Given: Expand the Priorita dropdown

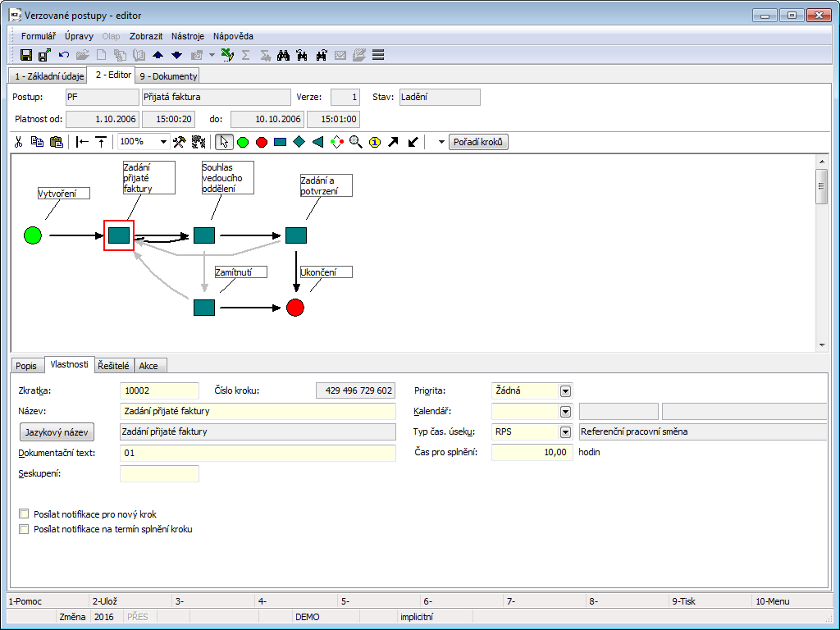Looking at the screenshot, I should (565, 391).
